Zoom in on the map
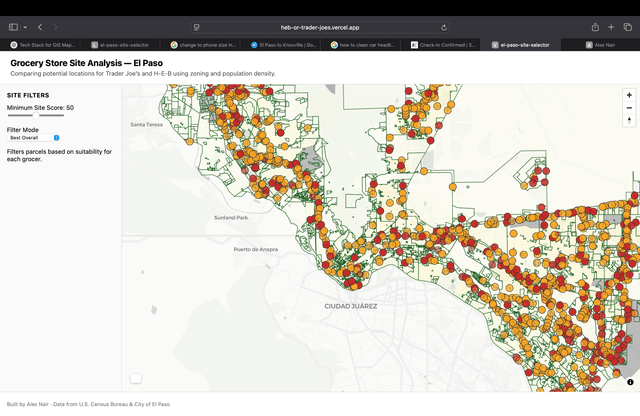 629,95
